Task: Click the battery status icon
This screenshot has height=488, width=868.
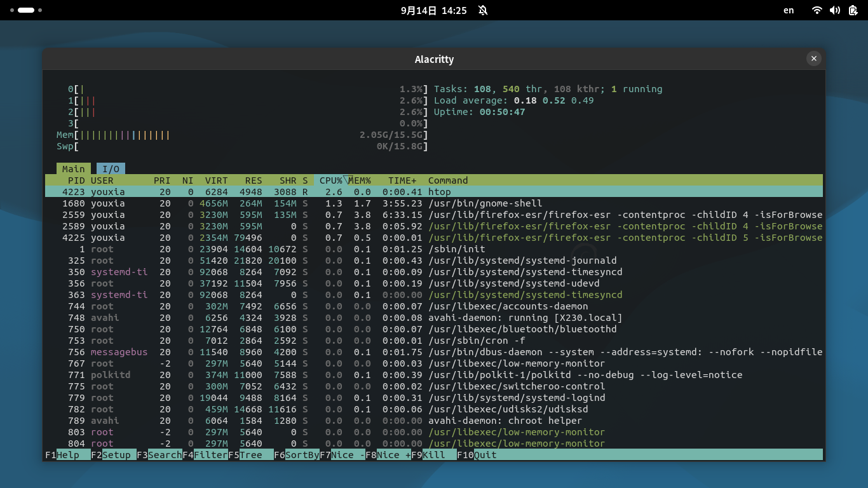Action: pyautogui.click(x=853, y=10)
